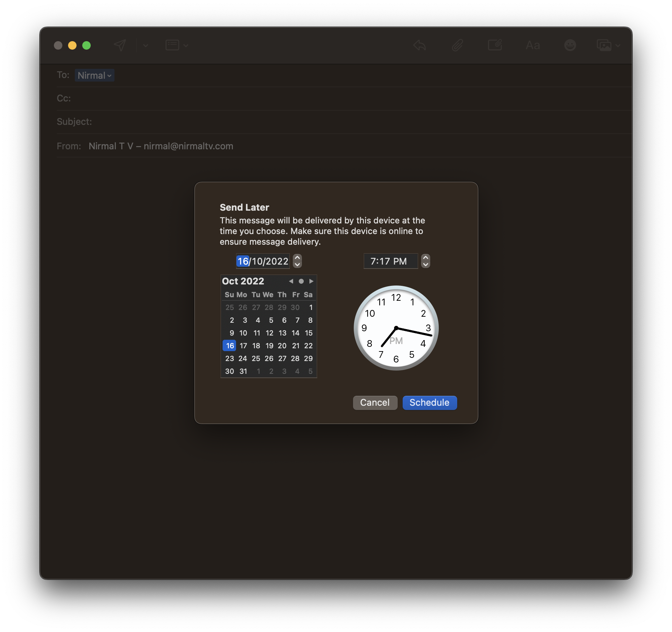Select Saturday October 1 in the calendar

(310, 307)
